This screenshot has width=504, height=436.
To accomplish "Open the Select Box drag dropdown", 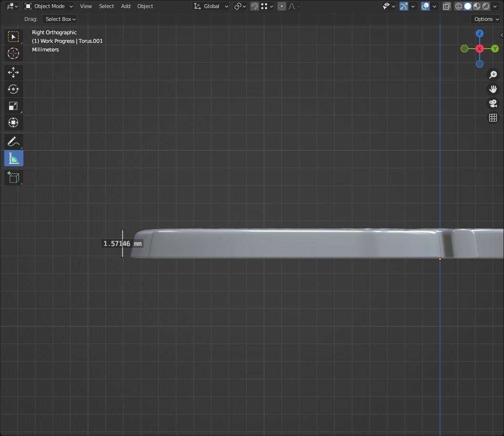I will [x=60, y=19].
